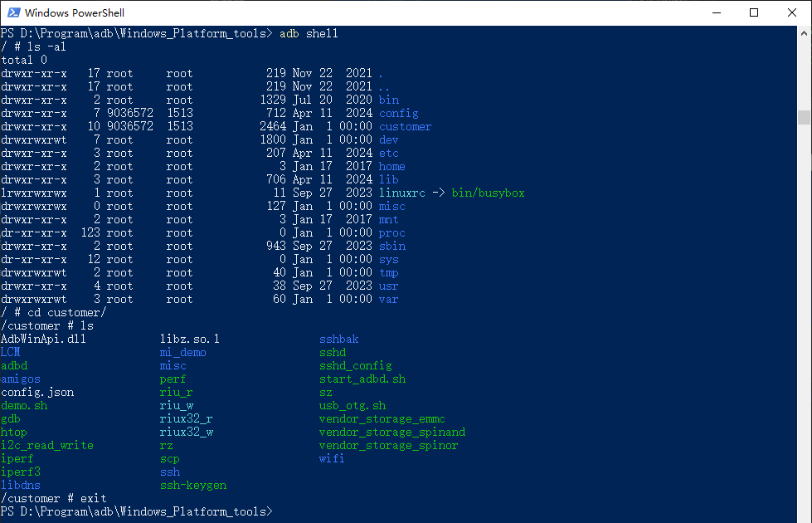Viewport: 812px width, 523px height.
Task: Click the PowerShell icon in the title bar
Action: coord(12,12)
